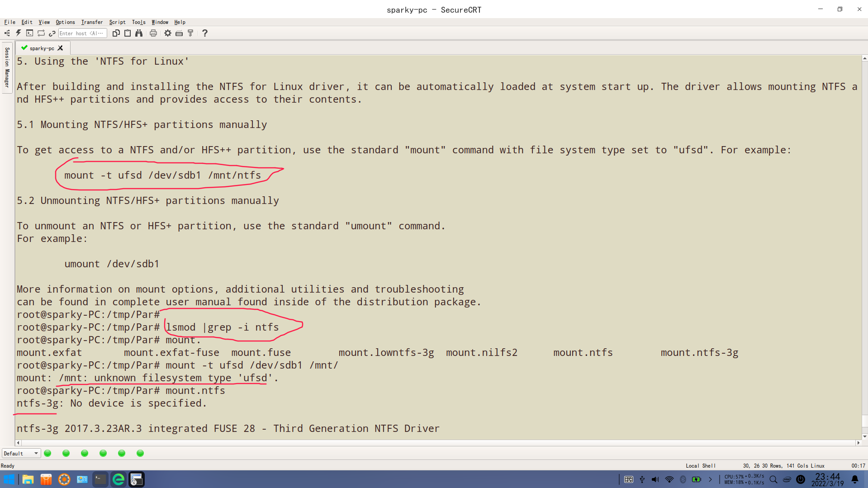Open the Help menu

pos(180,22)
